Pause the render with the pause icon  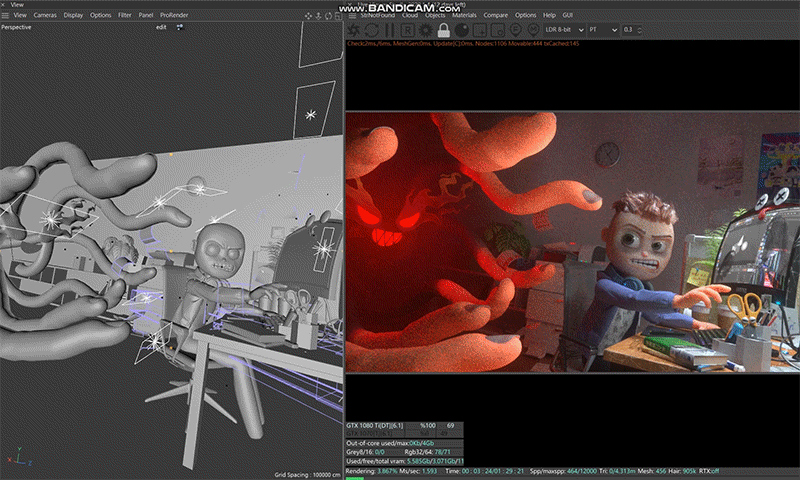389,30
